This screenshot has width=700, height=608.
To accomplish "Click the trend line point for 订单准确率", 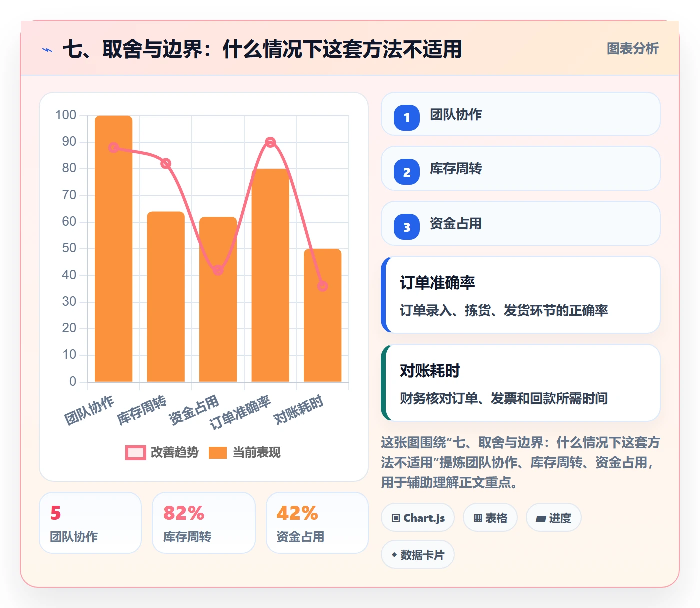I will [x=270, y=142].
